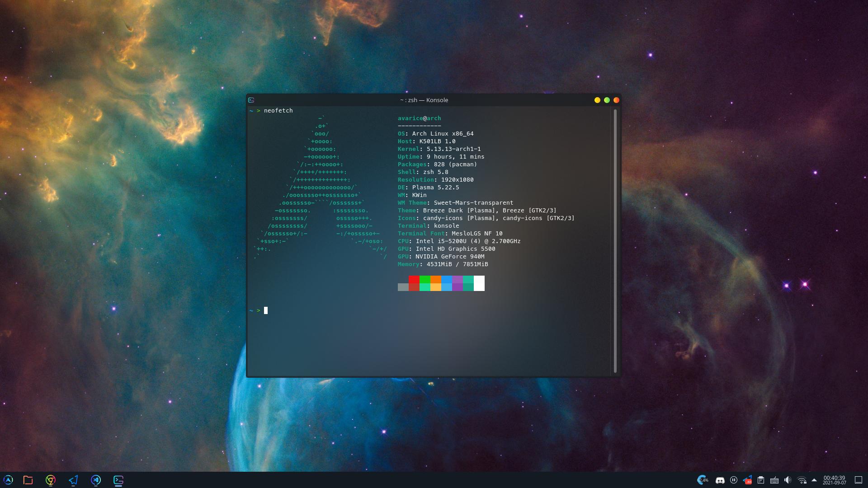Click the 'Packages: 828 (pacman)' line
This screenshot has height=488, width=868.
pyautogui.click(x=438, y=164)
